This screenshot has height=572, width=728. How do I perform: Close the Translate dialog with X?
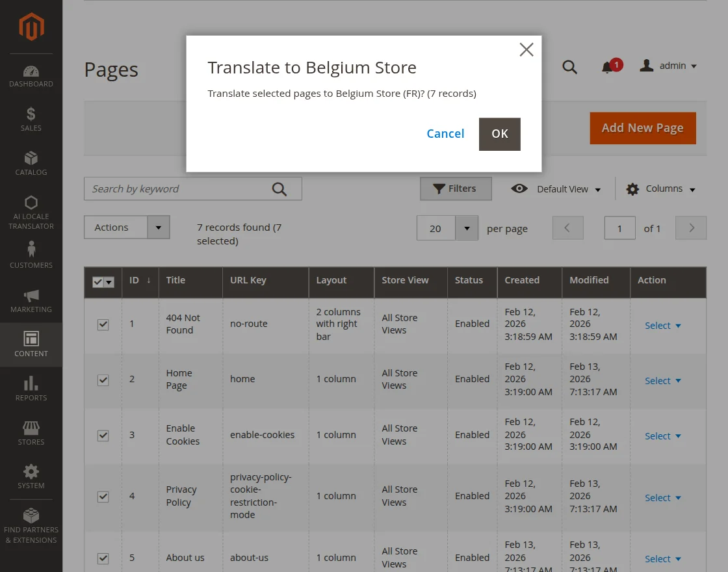[526, 49]
